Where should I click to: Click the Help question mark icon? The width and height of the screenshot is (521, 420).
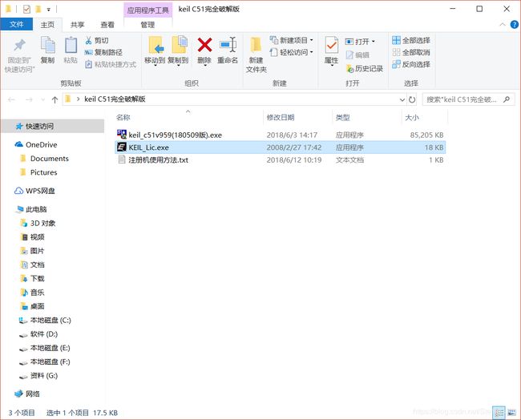point(514,25)
